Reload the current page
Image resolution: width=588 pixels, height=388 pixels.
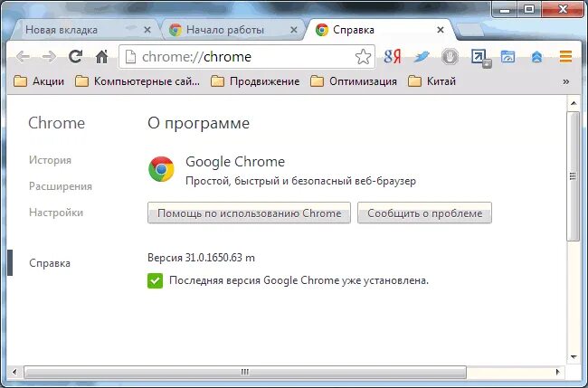pos(75,57)
